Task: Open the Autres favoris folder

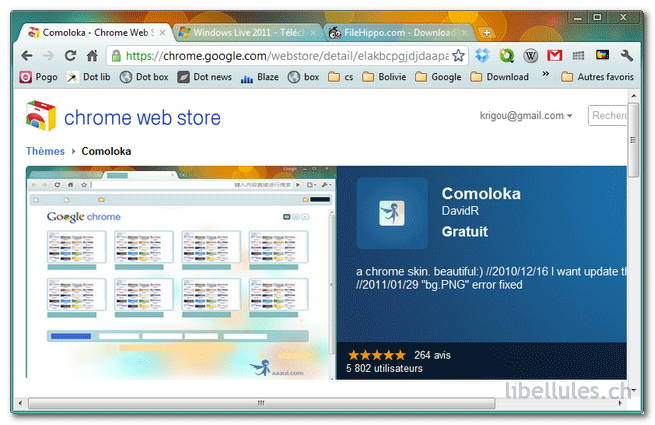Action: click(x=598, y=77)
